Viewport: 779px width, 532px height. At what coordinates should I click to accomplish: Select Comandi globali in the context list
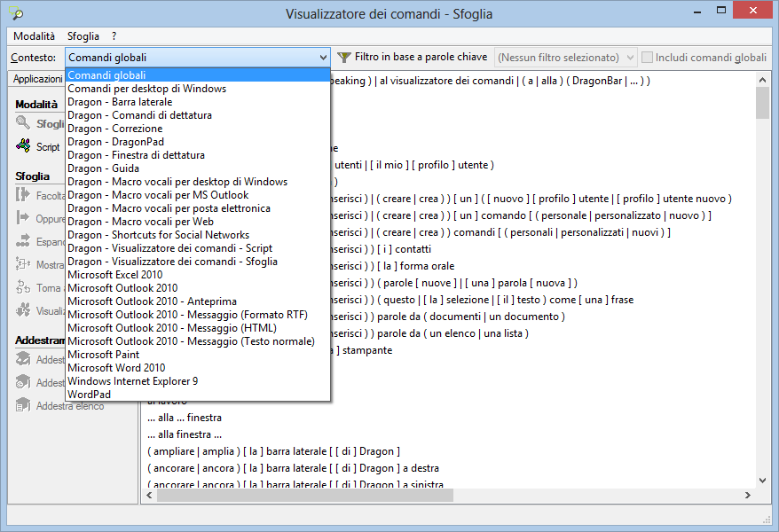(198, 75)
